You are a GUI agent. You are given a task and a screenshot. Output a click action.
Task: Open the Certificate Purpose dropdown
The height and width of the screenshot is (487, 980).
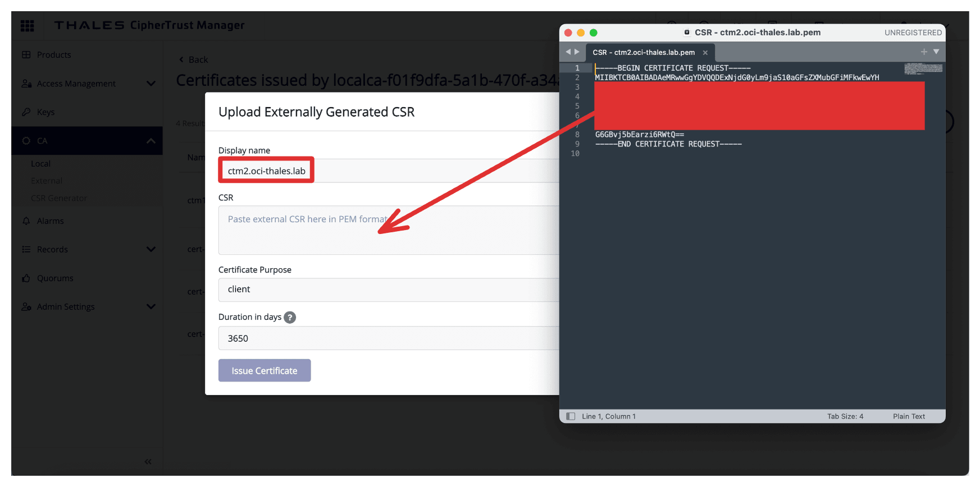pos(389,290)
